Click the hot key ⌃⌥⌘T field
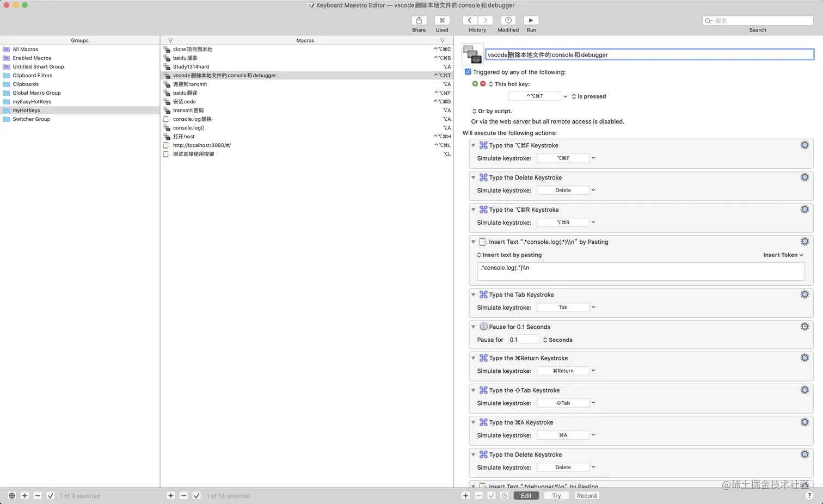Viewport: 823px width, 504px height. coord(535,96)
